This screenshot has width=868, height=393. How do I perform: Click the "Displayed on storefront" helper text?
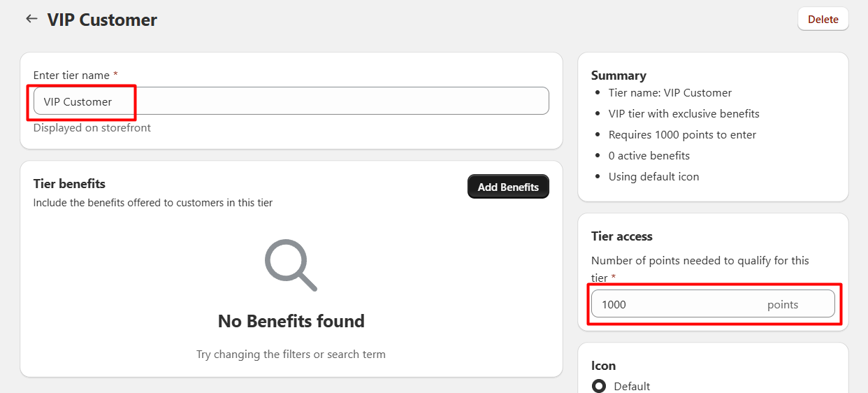point(92,128)
